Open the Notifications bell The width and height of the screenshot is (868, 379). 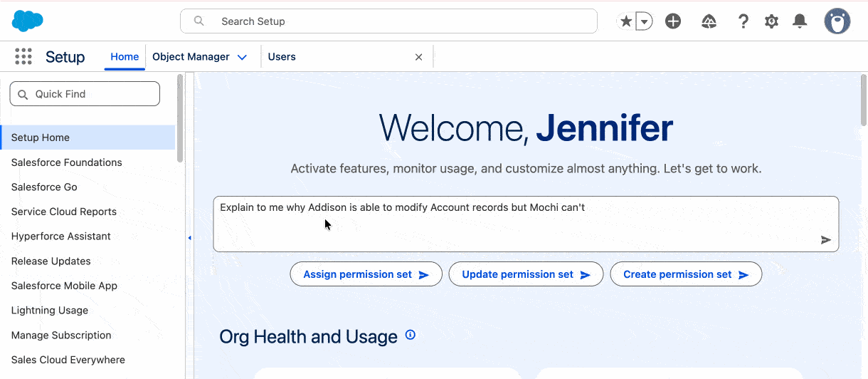tap(800, 21)
